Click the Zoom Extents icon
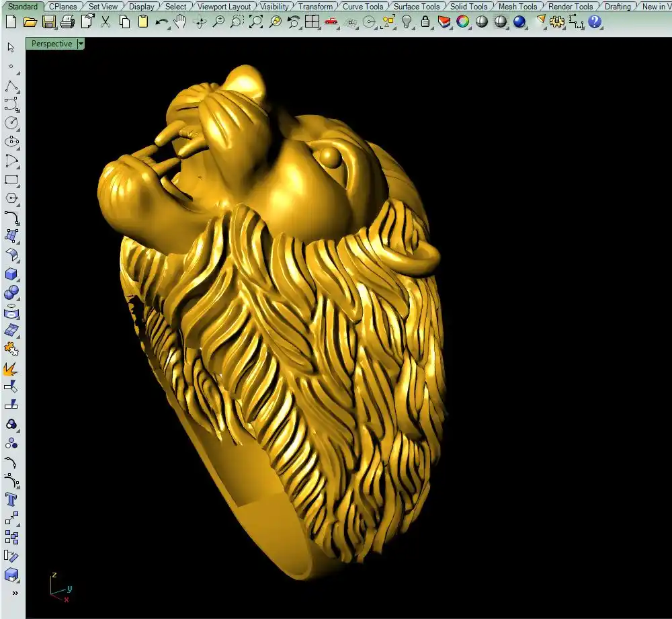The height and width of the screenshot is (619, 672). [x=256, y=22]
